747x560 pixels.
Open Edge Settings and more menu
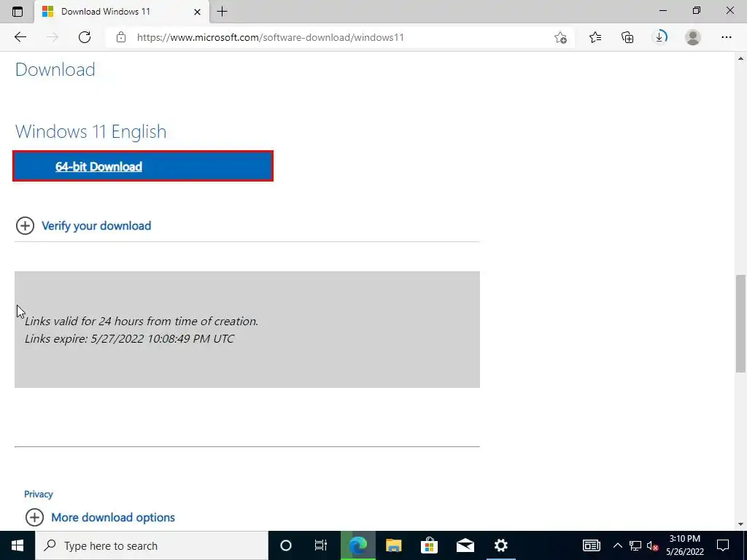tap(726, 37)
